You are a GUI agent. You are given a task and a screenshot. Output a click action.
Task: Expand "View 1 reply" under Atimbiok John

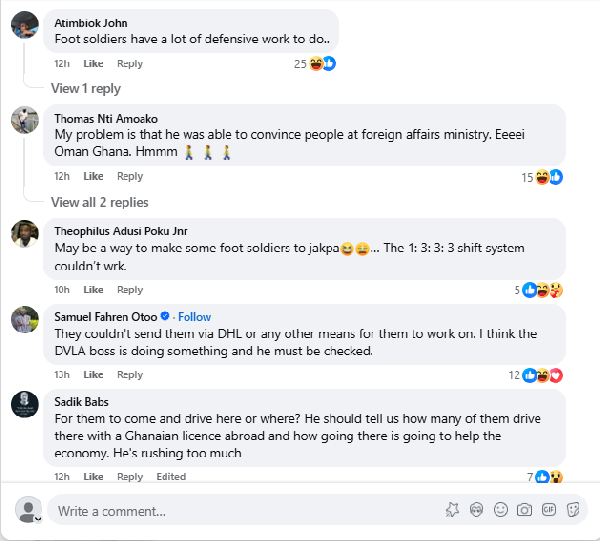86,88
